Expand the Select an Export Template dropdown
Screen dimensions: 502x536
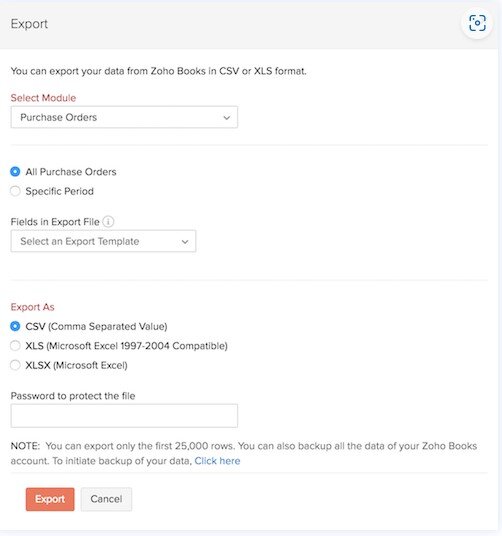103,241
